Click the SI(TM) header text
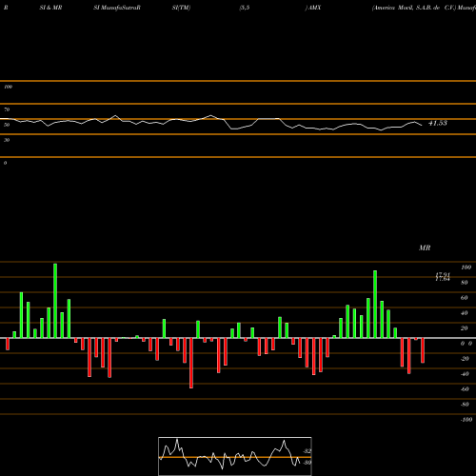This screenshot has height=476, width=476. [181, 8]
